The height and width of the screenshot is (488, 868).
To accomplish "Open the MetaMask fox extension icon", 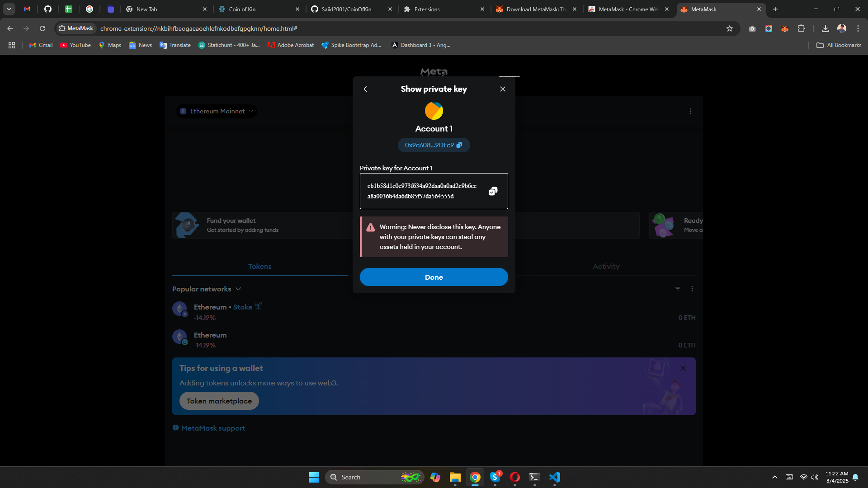I will [x=785, y=28].
